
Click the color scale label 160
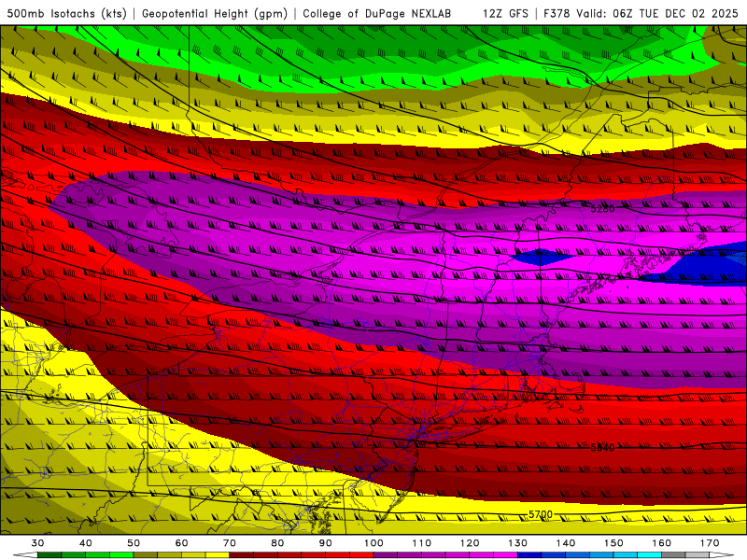pos(662,543)
